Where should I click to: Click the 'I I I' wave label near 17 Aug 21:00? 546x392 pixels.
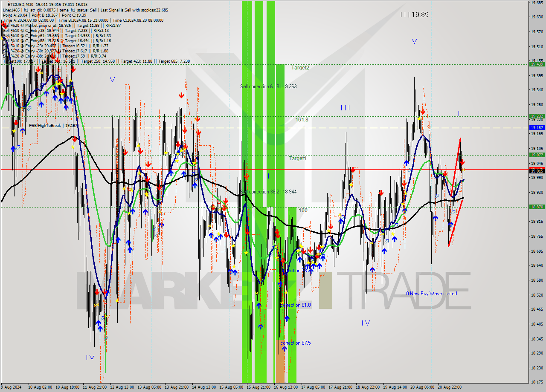pos(345,108)
